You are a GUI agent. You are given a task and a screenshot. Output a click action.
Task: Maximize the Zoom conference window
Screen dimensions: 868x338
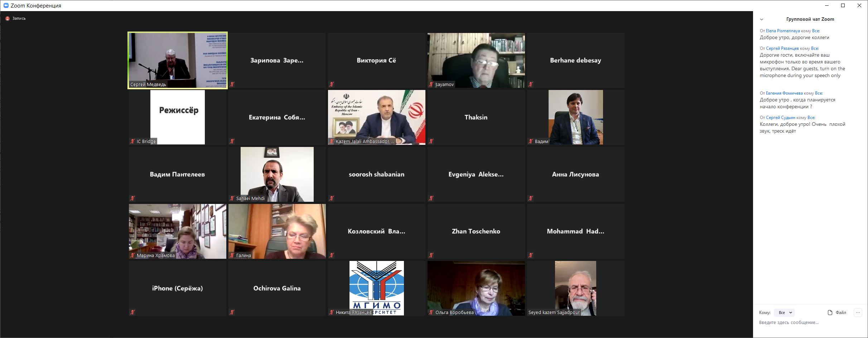[843, 5]
